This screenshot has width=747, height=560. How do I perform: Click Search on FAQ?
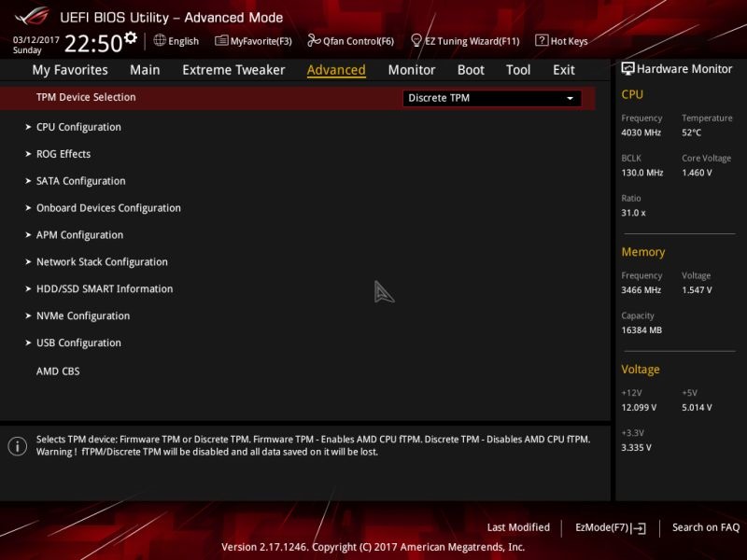tap(706, 527)
